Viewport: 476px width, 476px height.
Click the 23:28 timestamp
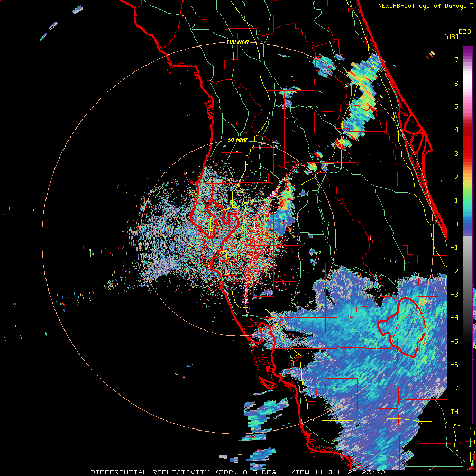click(374, 472)
